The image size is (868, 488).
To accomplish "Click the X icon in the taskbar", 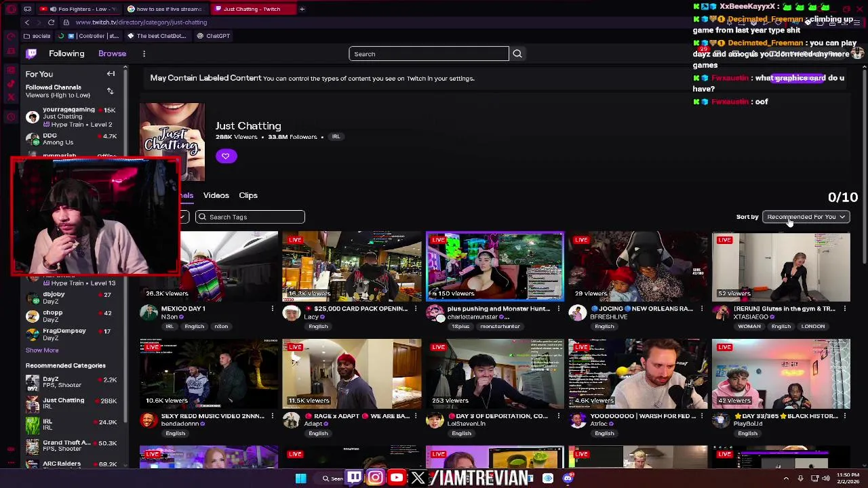I will 418,478.
